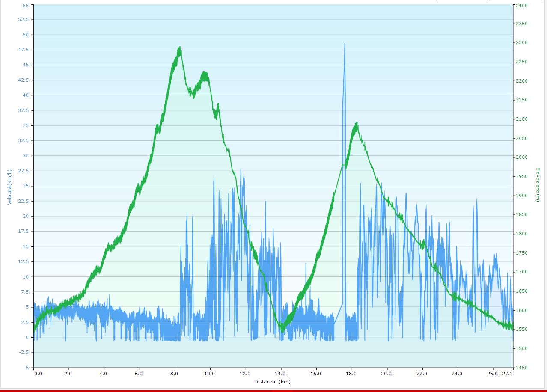Click the Distanza (km) axis title

(272, 382)
